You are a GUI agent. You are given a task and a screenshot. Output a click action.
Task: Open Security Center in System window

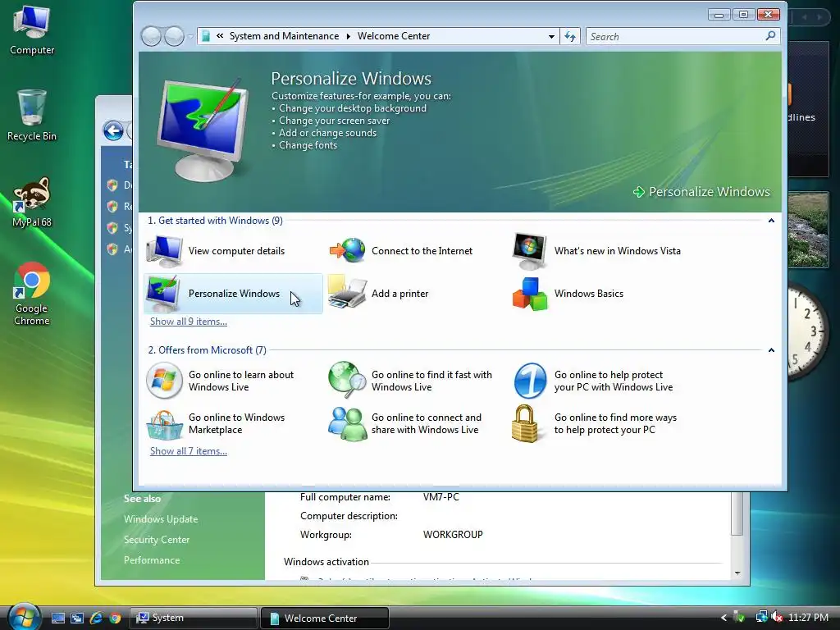(x=157, y=540)
